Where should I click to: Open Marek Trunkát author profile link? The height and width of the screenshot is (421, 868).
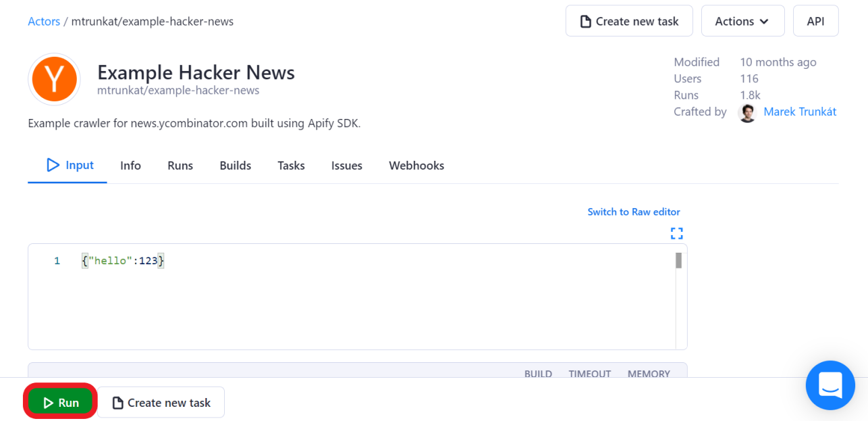(800, 112)
